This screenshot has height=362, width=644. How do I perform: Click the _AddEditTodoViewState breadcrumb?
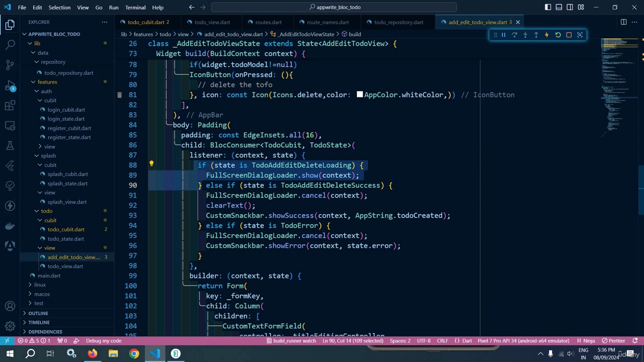pos(306,34)
